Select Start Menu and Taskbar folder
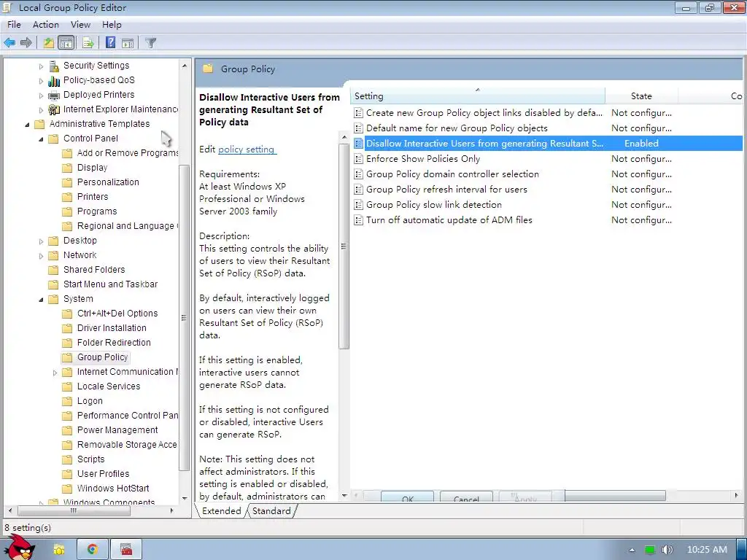747x560 pixels. click(111, 284)
